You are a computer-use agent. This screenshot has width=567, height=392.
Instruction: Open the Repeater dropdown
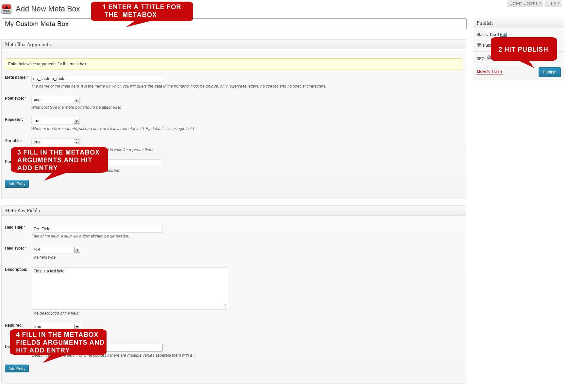coord(76,121)
